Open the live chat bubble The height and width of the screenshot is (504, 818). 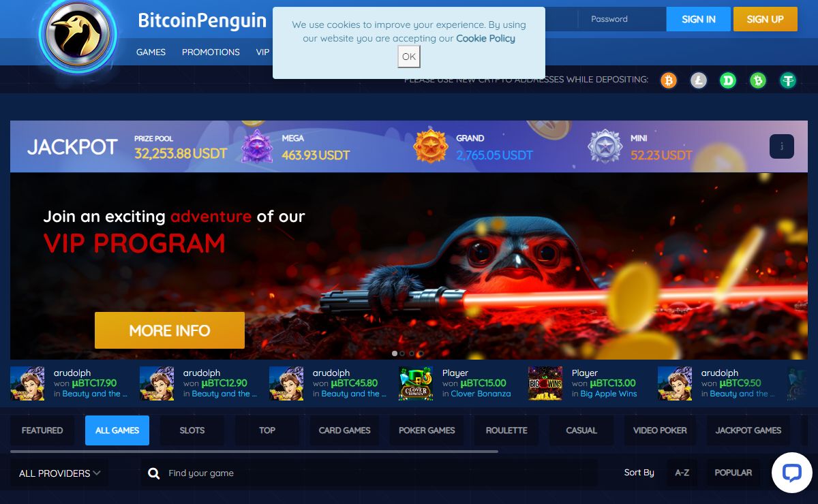[791, 472]
